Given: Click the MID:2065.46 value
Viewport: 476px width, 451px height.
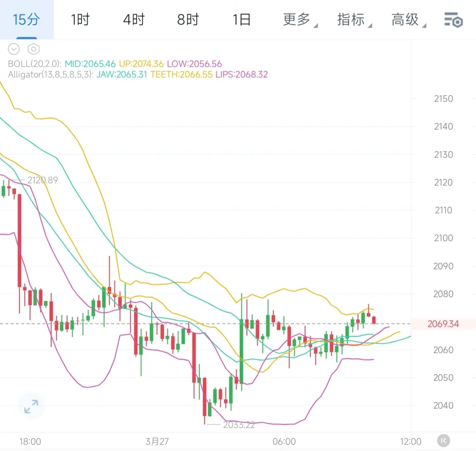Looking at the screenshot, I should 90,64.
